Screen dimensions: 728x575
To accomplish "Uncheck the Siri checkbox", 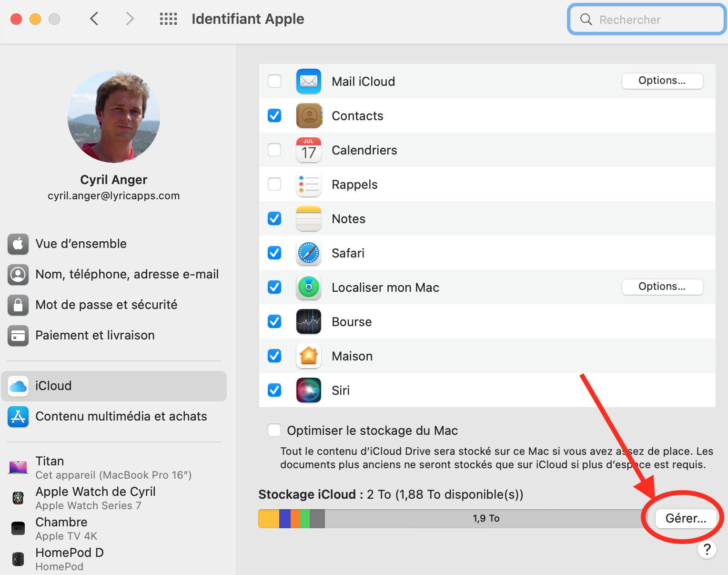I will [x=274, y=390].
